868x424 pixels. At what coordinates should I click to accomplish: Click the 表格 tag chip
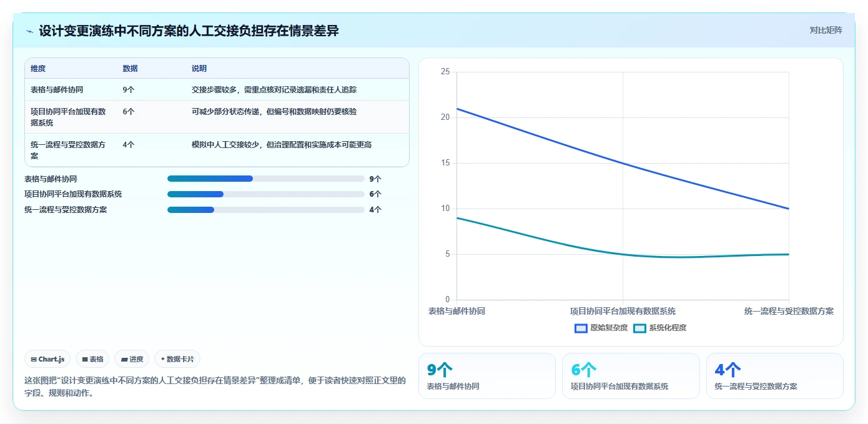[92, 359]
